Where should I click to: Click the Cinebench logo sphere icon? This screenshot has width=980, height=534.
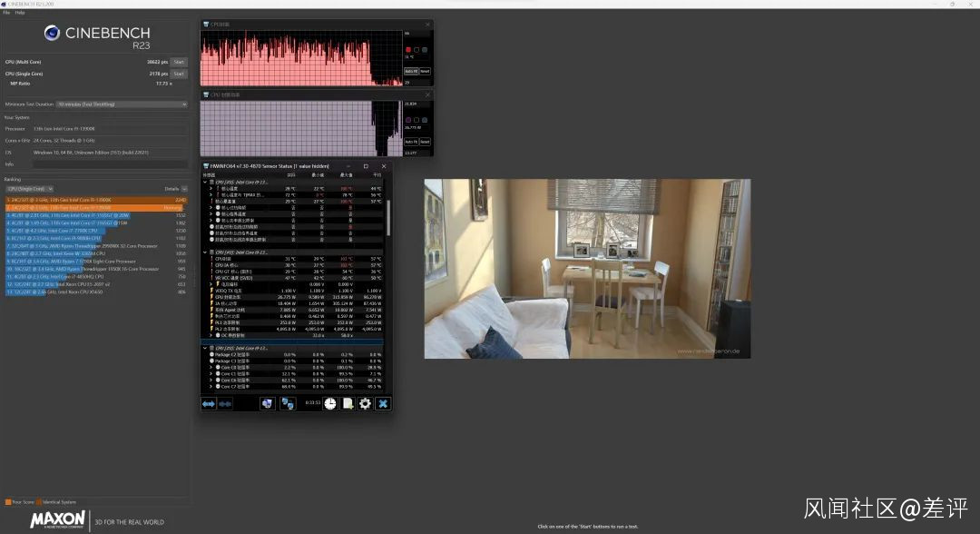point(53,34)
